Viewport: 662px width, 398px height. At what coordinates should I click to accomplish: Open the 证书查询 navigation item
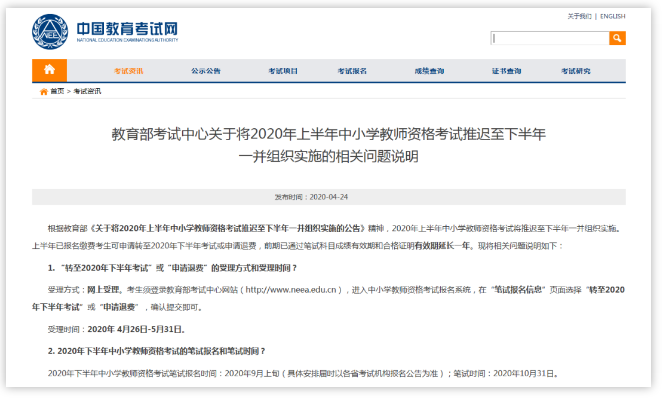click(x=506, y=71)
